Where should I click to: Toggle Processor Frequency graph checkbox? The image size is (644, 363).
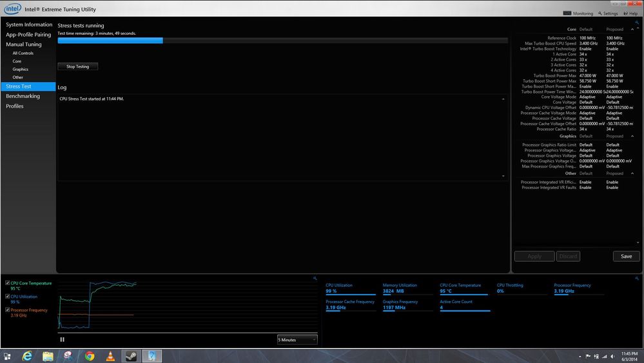tap(7, 309)
